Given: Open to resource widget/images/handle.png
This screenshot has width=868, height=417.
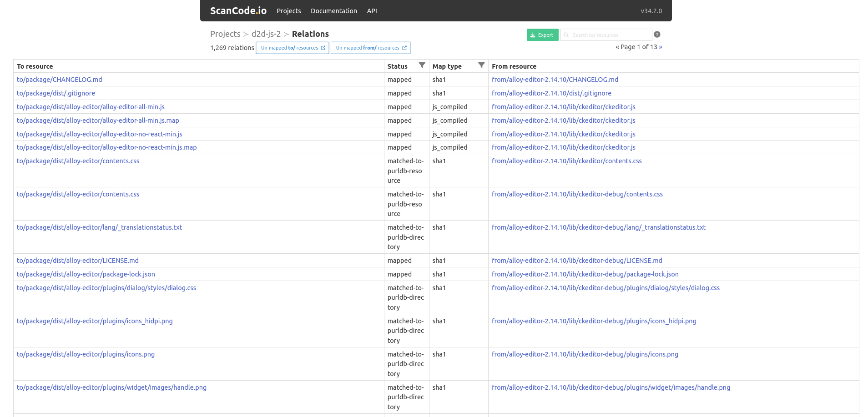Looking at the screenshot, I should [x=112, y=387].
